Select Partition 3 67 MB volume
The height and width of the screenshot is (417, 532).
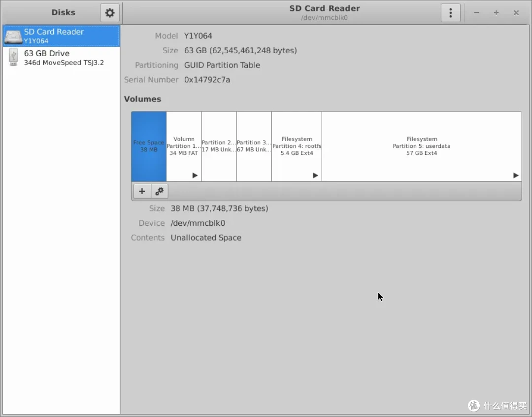254,146
